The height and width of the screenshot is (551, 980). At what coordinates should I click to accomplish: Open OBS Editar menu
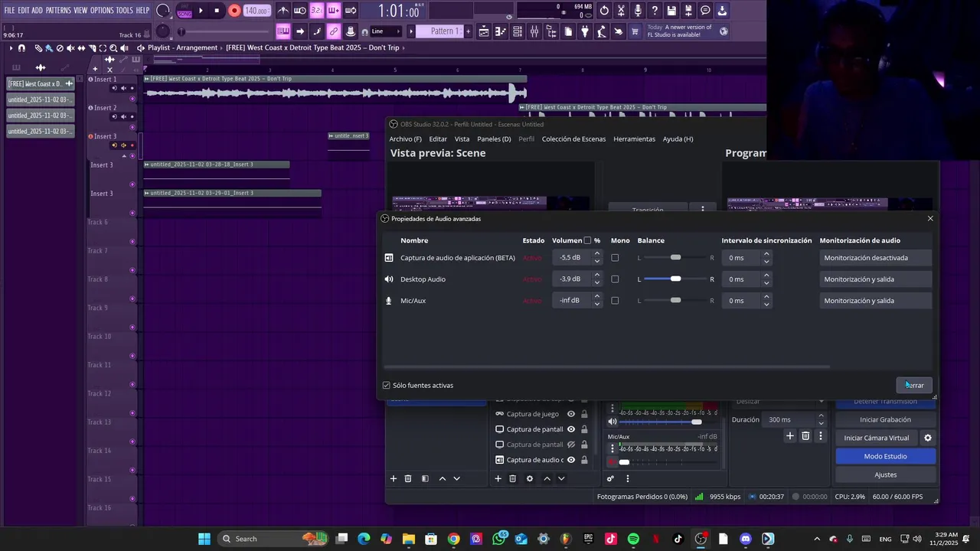point(438,139)
